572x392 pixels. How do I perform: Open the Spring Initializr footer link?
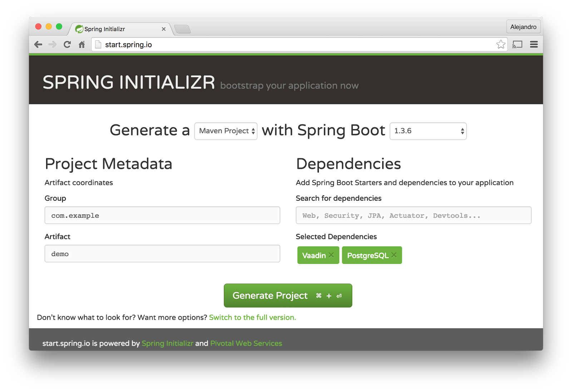[167, 343]
